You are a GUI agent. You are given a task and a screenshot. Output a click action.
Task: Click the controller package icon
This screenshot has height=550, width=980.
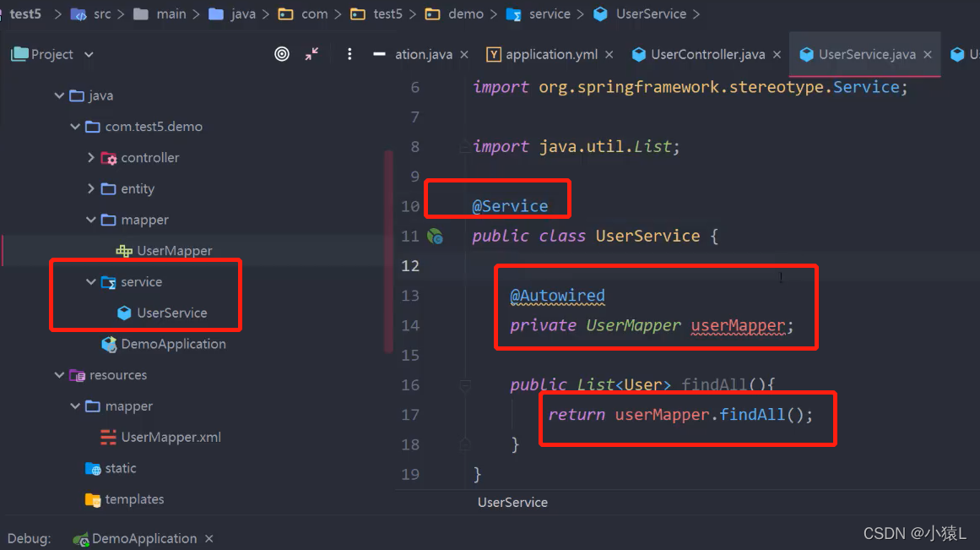point(109,158)
